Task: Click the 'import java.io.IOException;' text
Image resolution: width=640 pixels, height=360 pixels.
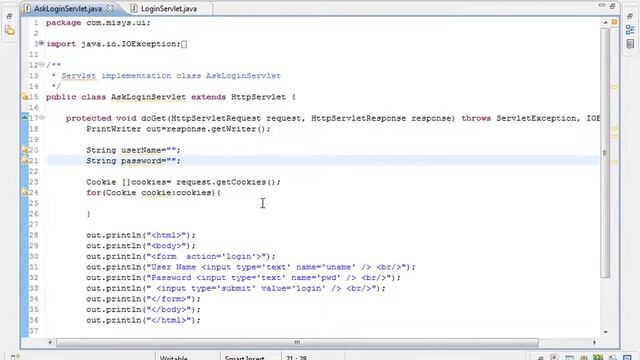Action: point(113,44)
